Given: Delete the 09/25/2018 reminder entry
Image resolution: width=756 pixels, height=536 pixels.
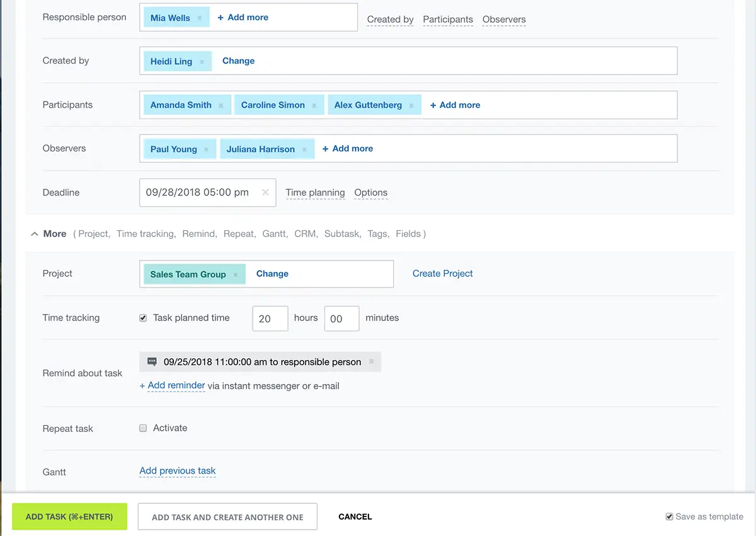Looking at the screenshot, I should tap(371, 362).
